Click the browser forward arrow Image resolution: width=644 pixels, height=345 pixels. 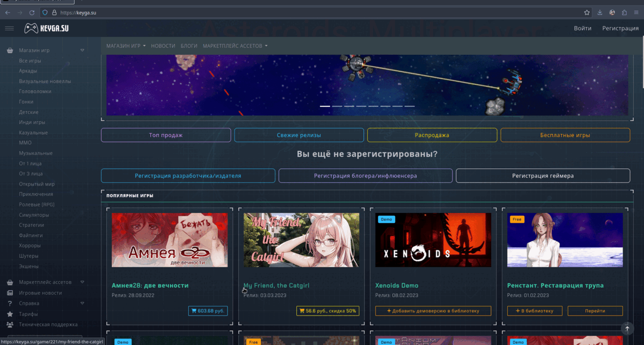[20, 12]
